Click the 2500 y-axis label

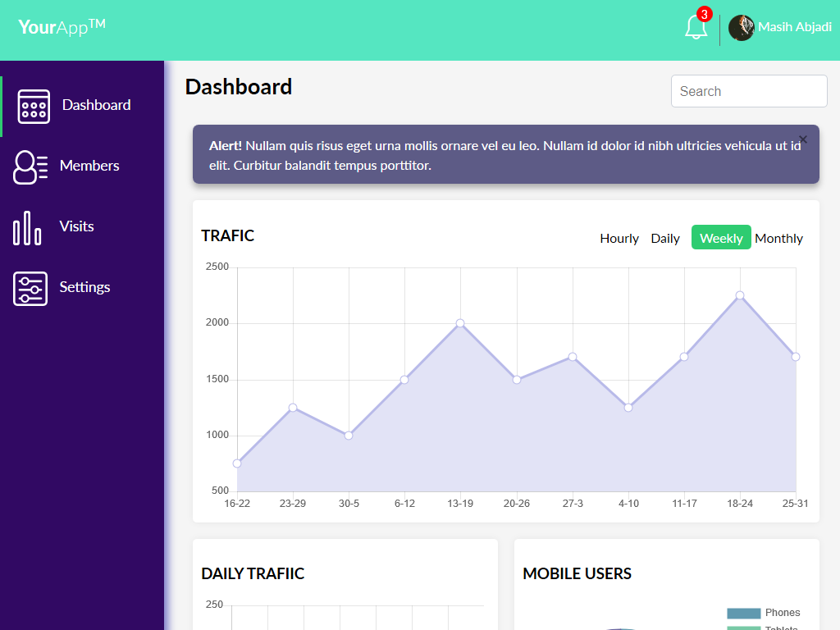click(x=217, y=267)
